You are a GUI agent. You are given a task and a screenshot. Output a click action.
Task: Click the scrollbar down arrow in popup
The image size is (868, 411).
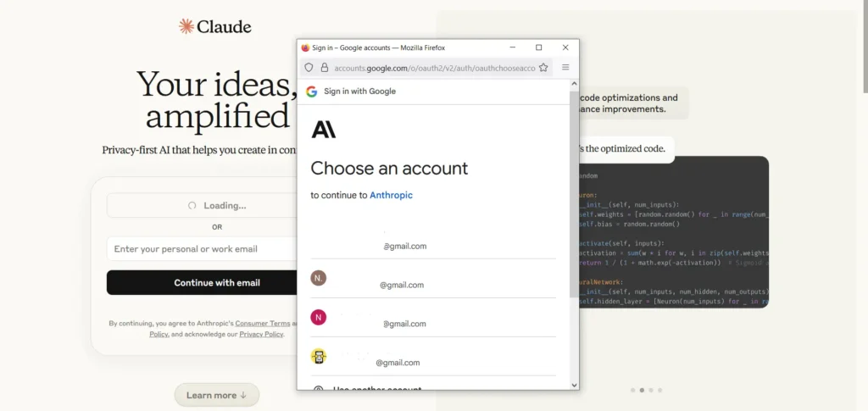point(574,385)
